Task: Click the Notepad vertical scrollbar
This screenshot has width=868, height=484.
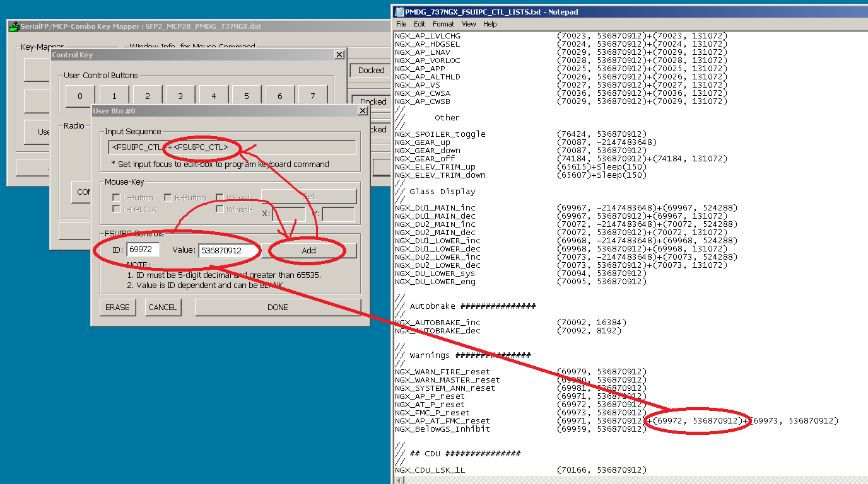Action: [x=864, y=252]
